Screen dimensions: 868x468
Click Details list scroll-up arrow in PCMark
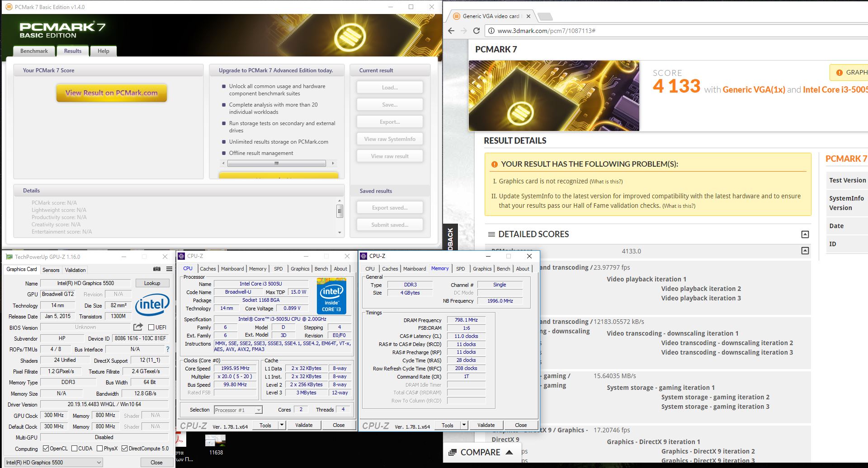[x=340, y=201]
